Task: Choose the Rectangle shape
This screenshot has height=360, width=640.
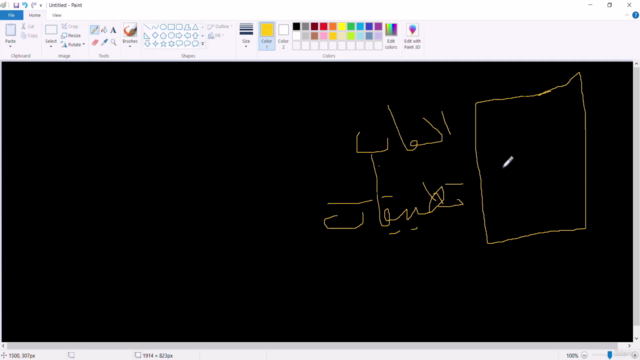Action: point(171,27)
